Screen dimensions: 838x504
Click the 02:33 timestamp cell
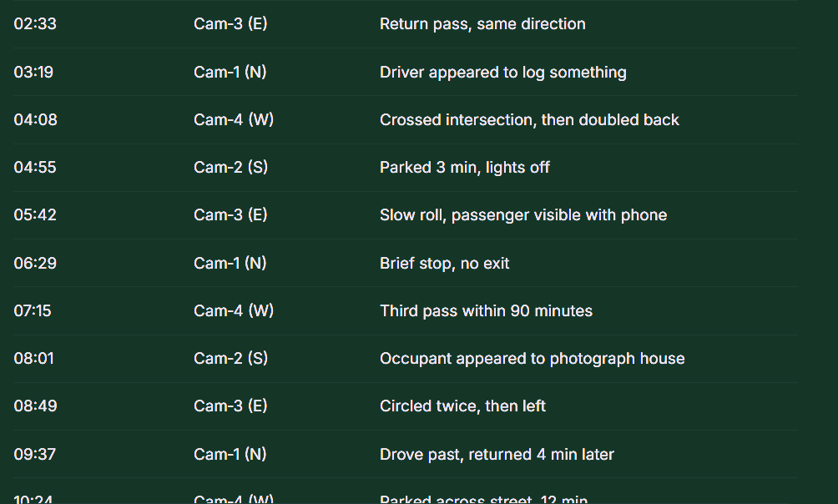coord(35,24)
